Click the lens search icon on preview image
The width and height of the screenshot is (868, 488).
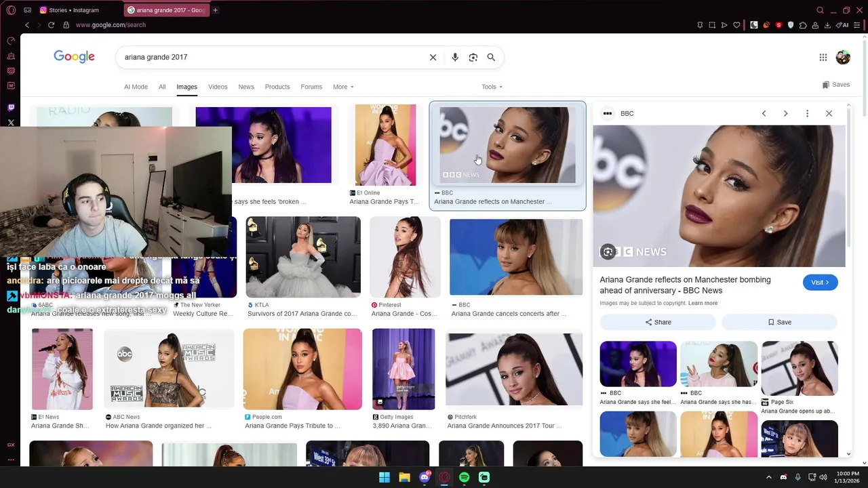coord(608,251)
